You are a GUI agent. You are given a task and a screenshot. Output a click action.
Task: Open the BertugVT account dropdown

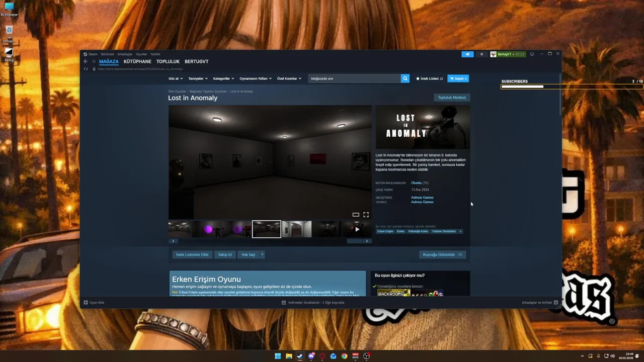(508, 54)
